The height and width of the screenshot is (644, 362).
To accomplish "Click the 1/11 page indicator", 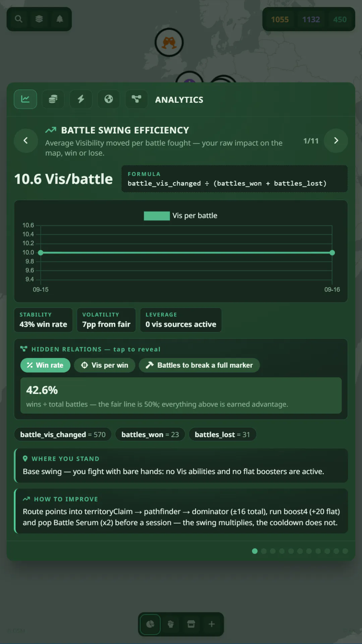I will (311, 141).
